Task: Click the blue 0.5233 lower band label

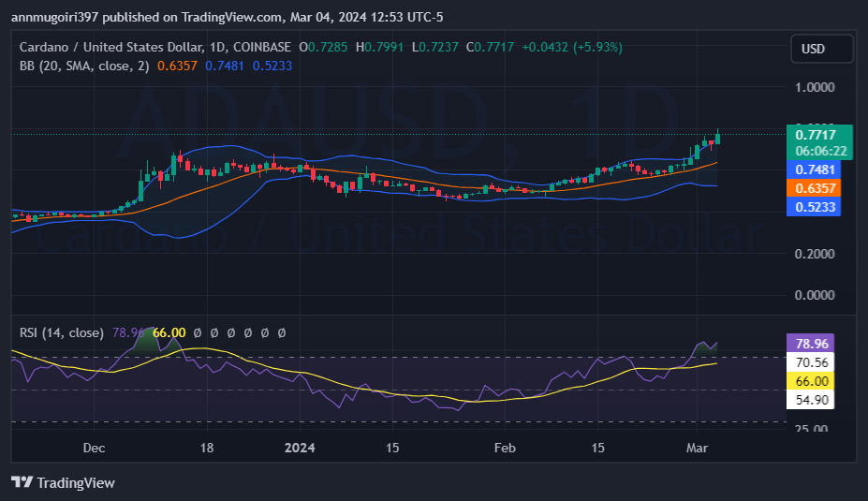Action: pos(814,207)
